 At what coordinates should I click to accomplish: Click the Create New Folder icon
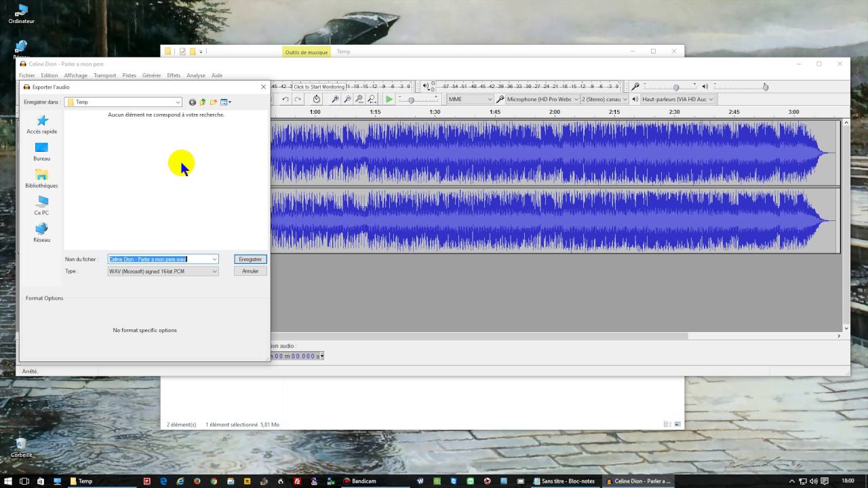[x=213, y=102]
